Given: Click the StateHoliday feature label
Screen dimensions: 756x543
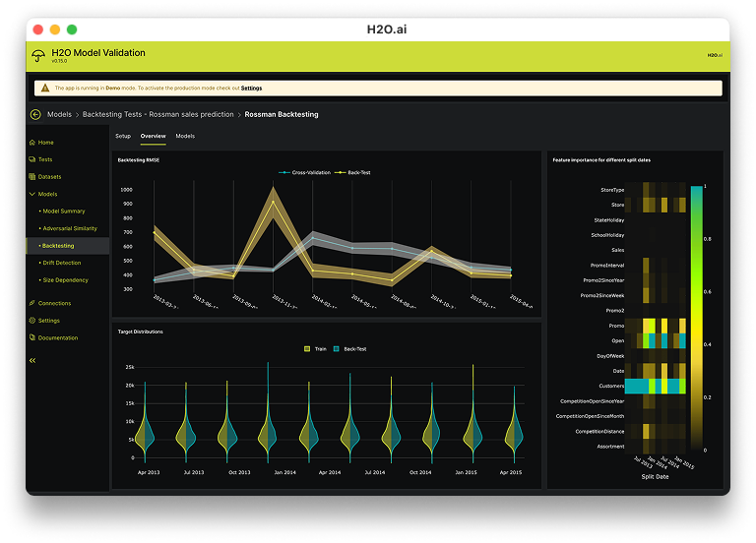Looking at the screenshot, I should click(609, 220).
